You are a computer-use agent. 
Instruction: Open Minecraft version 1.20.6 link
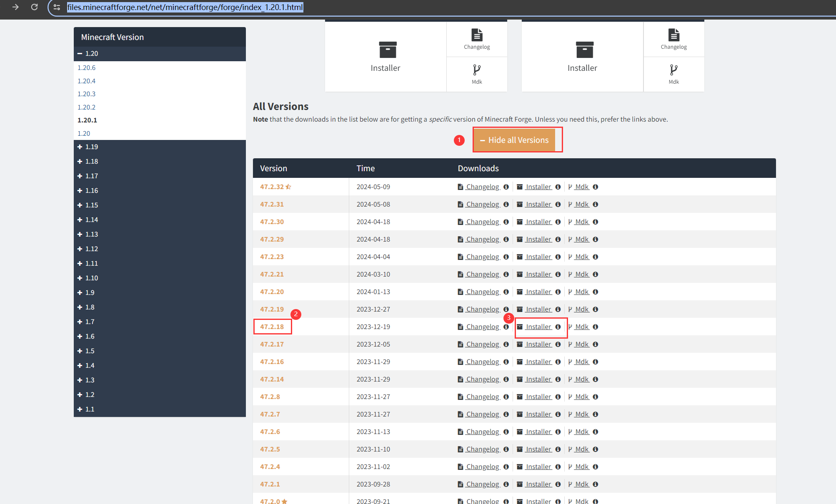point(86,67)
